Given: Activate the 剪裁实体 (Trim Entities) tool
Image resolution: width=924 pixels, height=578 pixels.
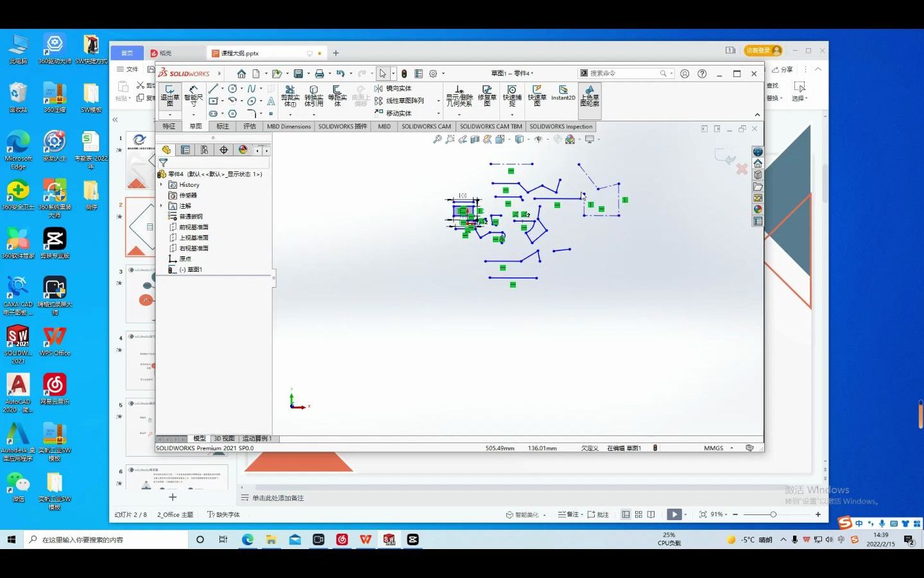Looking at the screenshot, I should click(x=290, y=96).
